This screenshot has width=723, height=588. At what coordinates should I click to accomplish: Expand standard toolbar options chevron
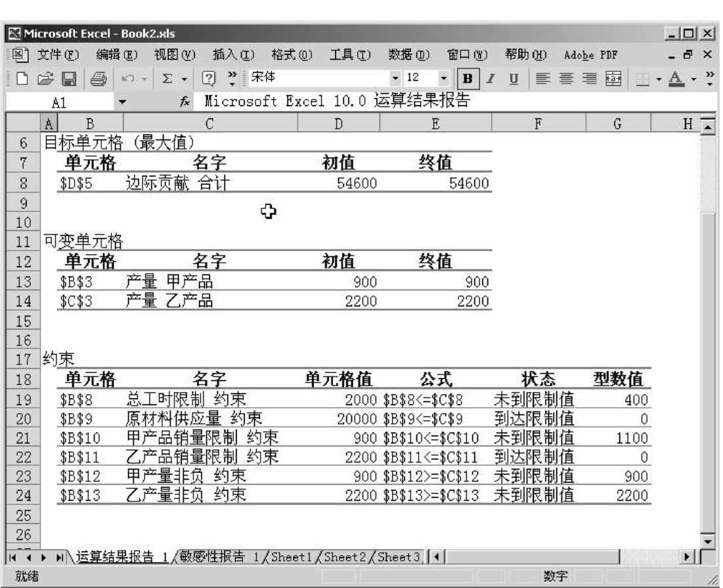click(x=232, y=79)
